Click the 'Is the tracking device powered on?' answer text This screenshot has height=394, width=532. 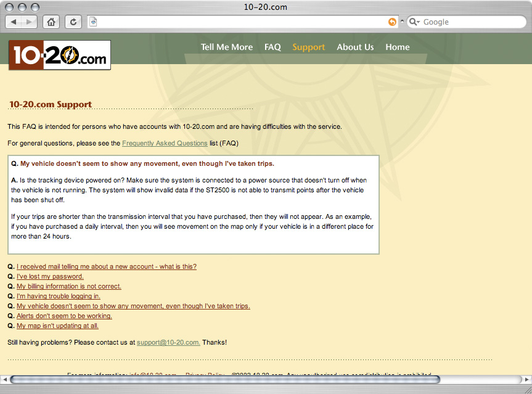coord(189,190)
